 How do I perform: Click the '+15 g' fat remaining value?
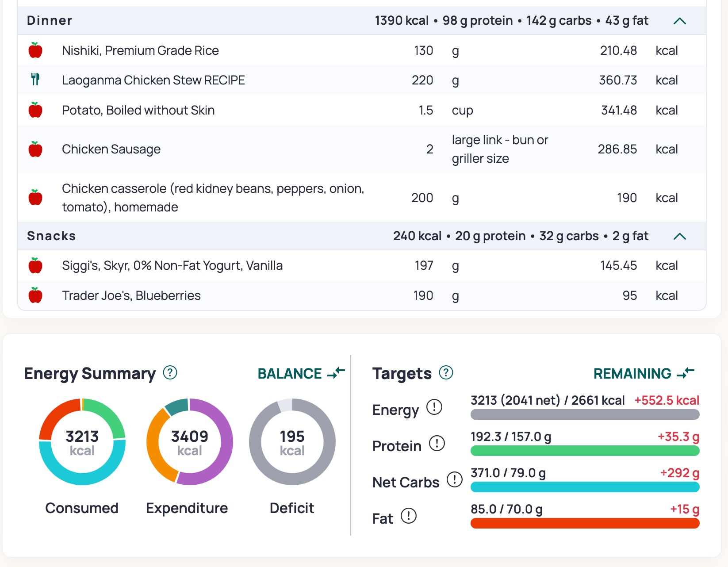684,509
